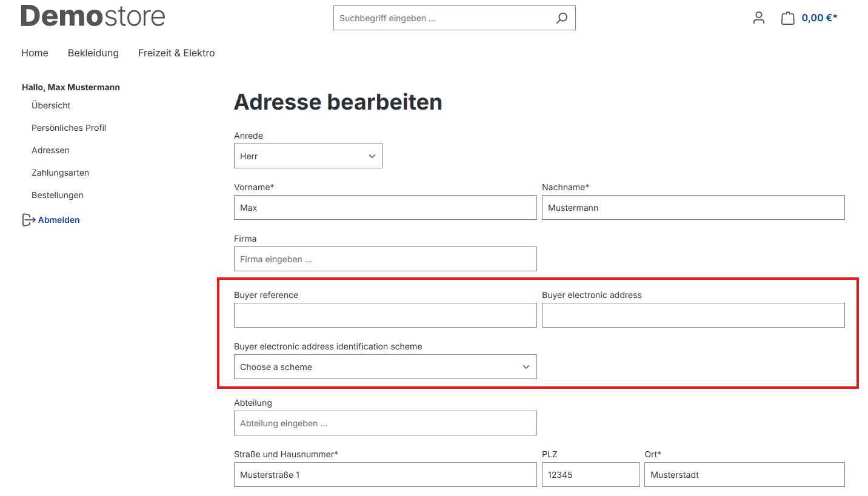This screenshot has width=868, height=496.
Task: Click the Buyer reference input field
Action: coord(385,316)
